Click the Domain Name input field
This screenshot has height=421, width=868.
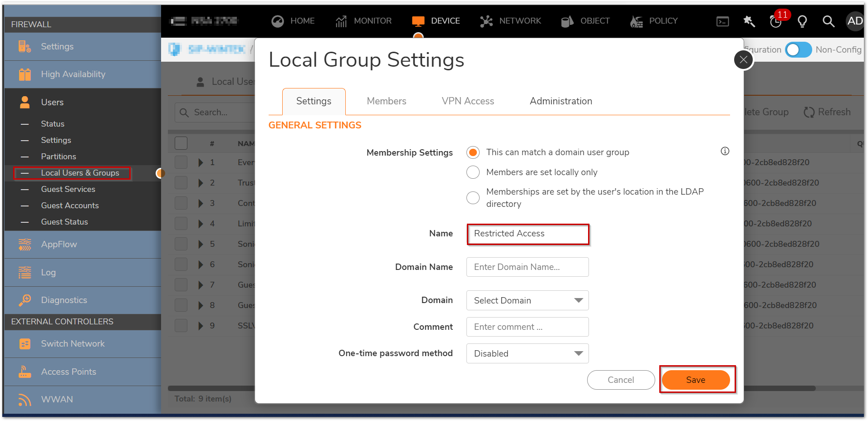click(527, 267)
